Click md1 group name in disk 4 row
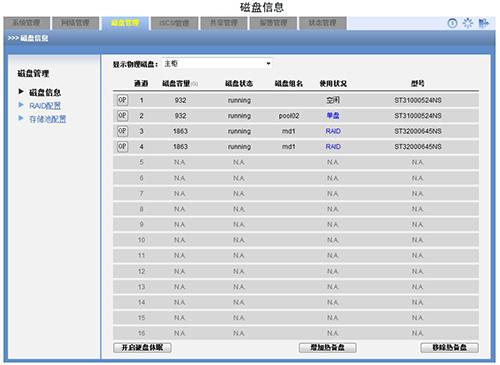The height and width of the screenshot is (365, 500). (x=289, y=147)
